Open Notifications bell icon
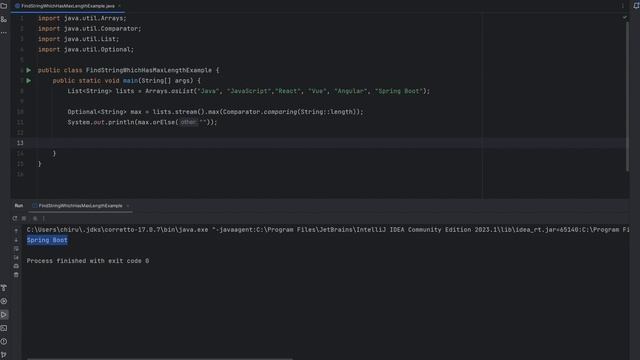The width and height of the screenshot is (640, 360). [x=636, y=6]
